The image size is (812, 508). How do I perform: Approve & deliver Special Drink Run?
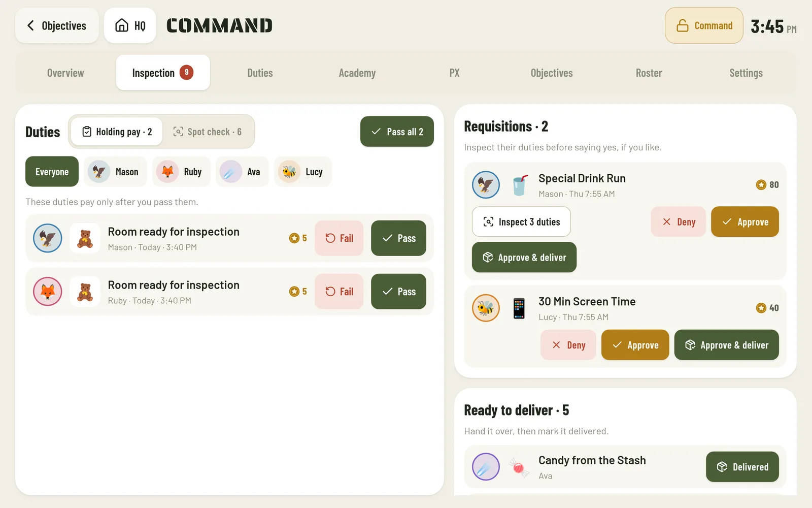(524, 257)
